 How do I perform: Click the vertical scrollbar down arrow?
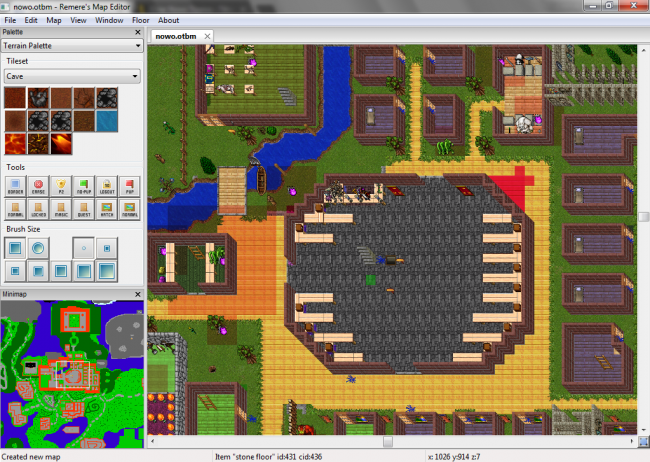click(x=644, y=430)
